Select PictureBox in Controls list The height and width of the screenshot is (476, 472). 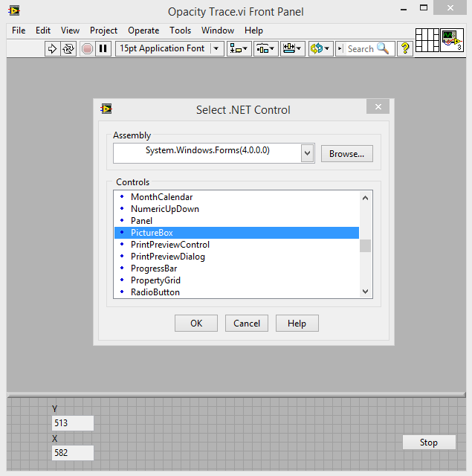coord(236,233)
